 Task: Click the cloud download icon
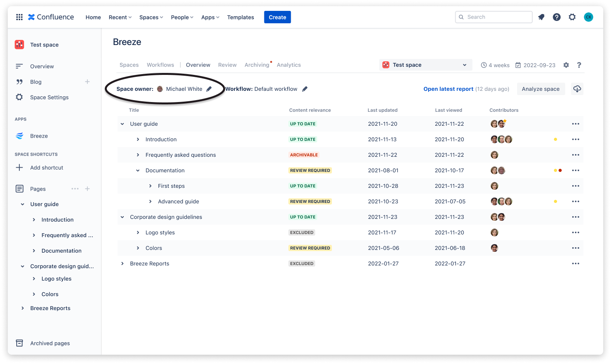point(577,89)
